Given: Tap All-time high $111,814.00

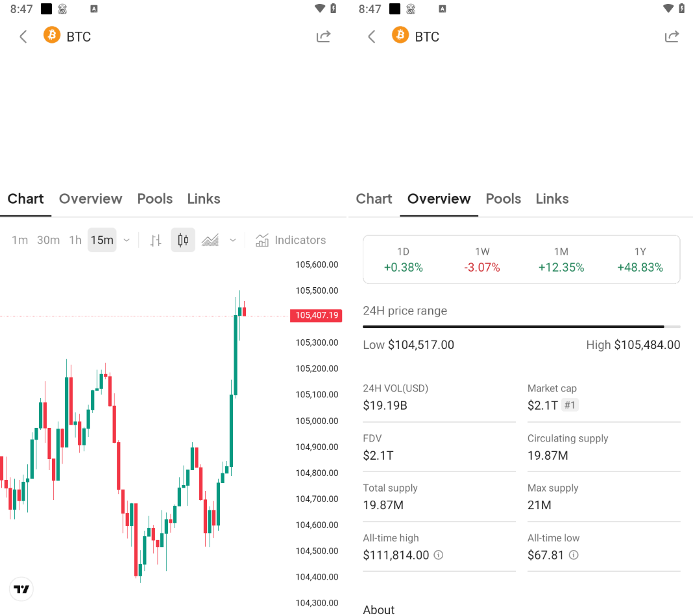Looking at the screenshot, I should click(396, 555).
